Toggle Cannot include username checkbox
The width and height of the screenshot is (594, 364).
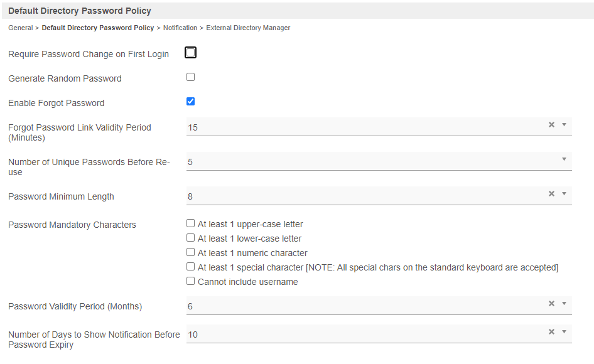(190, 281)
